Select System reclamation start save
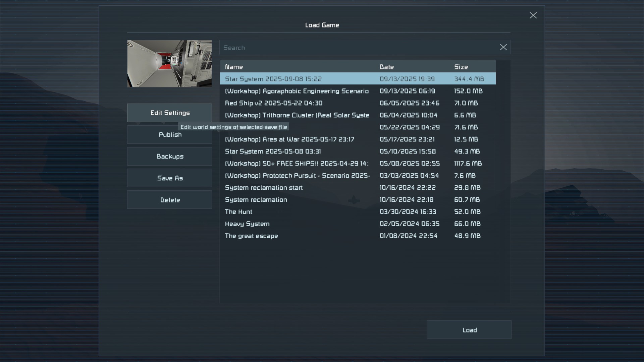This screenshot has width=644, height=362. tap(264, 187)
